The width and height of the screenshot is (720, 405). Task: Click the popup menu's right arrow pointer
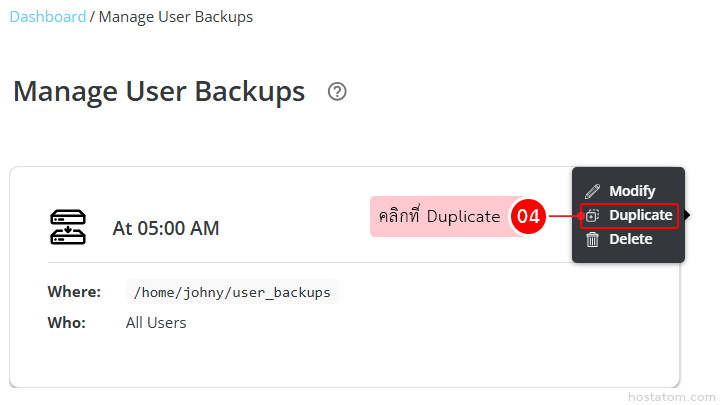click(x=688, y=215)
